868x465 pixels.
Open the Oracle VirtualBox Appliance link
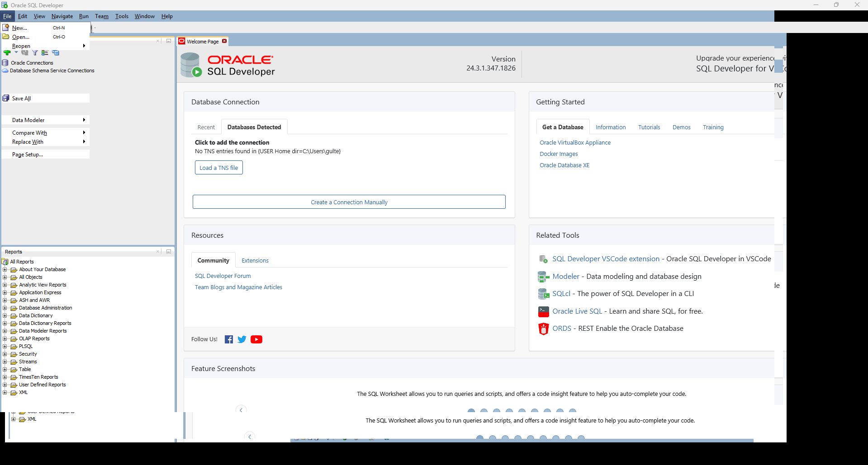[575, 142]
